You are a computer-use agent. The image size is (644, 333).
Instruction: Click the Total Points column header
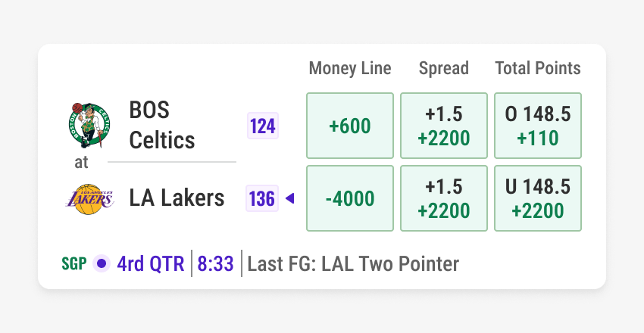coord(538,68)
